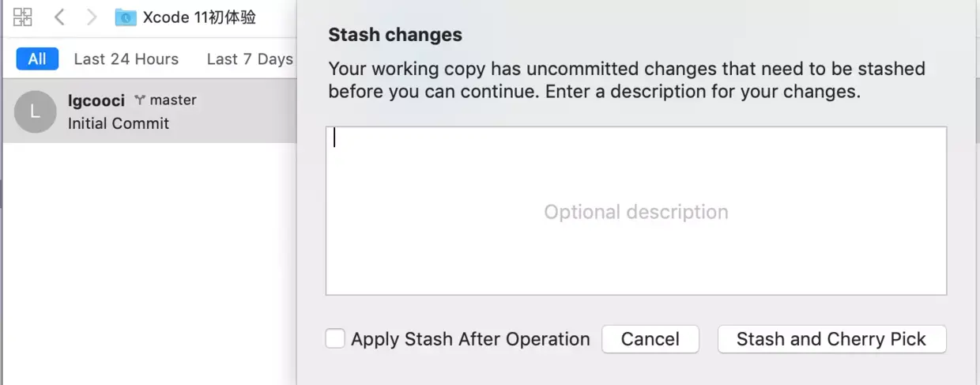Go forward with the right chevron
This screenshot has height=385, width=980.
tap(92, 17)
